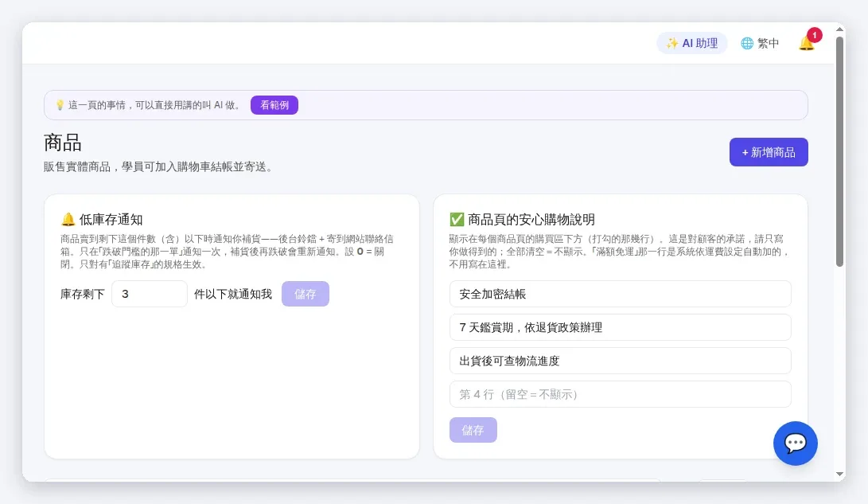Image resolution: width=868 pixels, height=504 pixels.
Task: Click the low stock threshold input
Action: click(x=150, y=294)
